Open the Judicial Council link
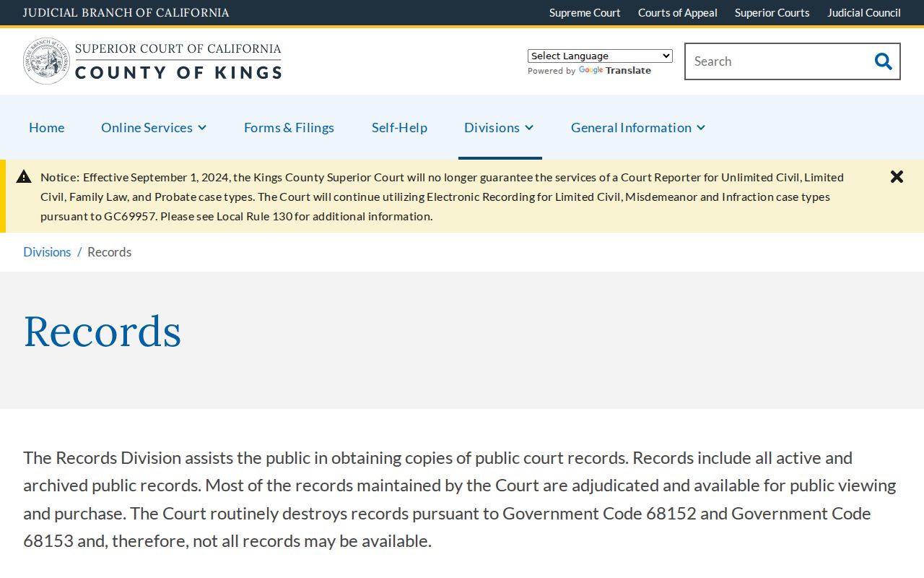The width and height of the screenshot is (924, 578). (864, 12)
